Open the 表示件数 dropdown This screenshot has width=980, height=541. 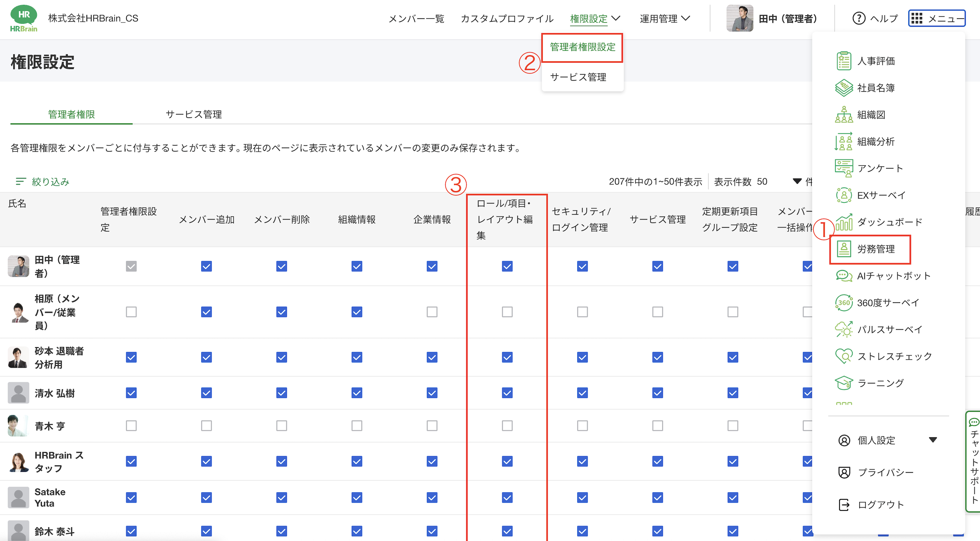click(797, 181)
